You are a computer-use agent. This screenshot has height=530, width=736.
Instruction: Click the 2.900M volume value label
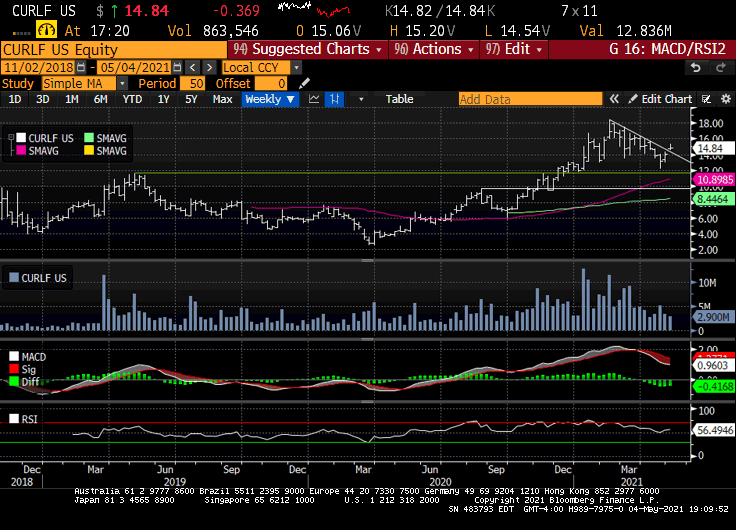pos(713,317)
